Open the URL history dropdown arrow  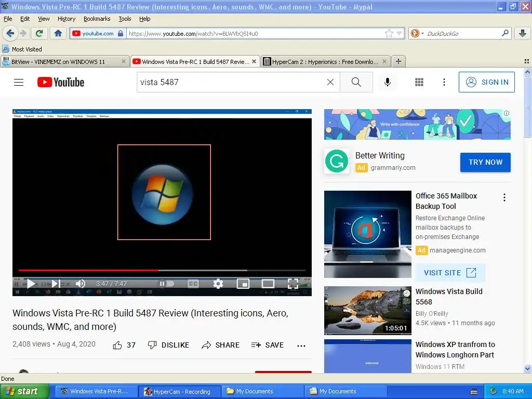click(x=400, y=33)
